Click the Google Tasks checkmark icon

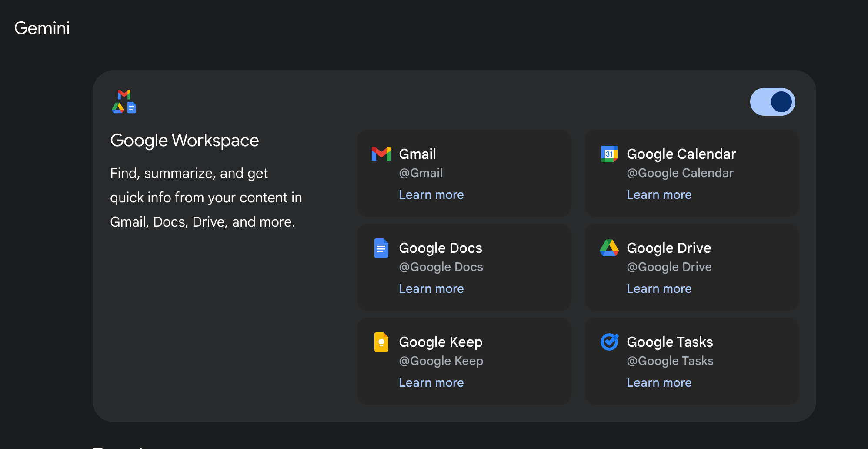click(x=609, y=342)
